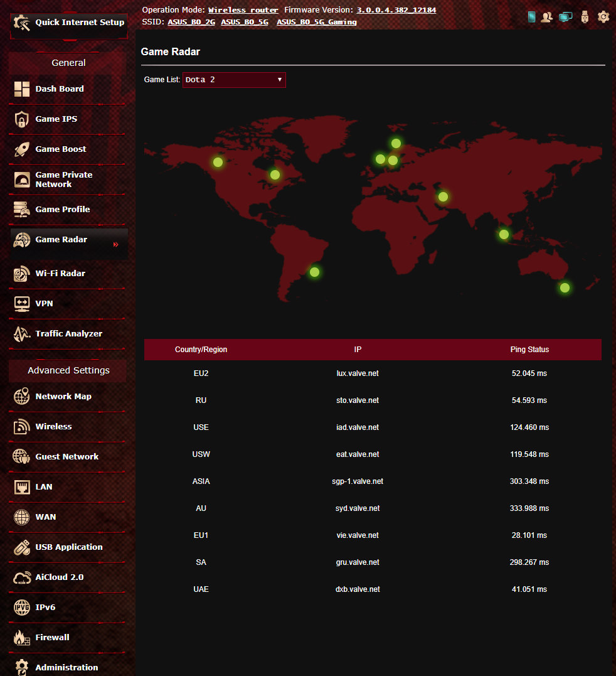Click the eat.valve.net IP cell
616x676 pixels.
pyautogui.click(x=358, y=454)
